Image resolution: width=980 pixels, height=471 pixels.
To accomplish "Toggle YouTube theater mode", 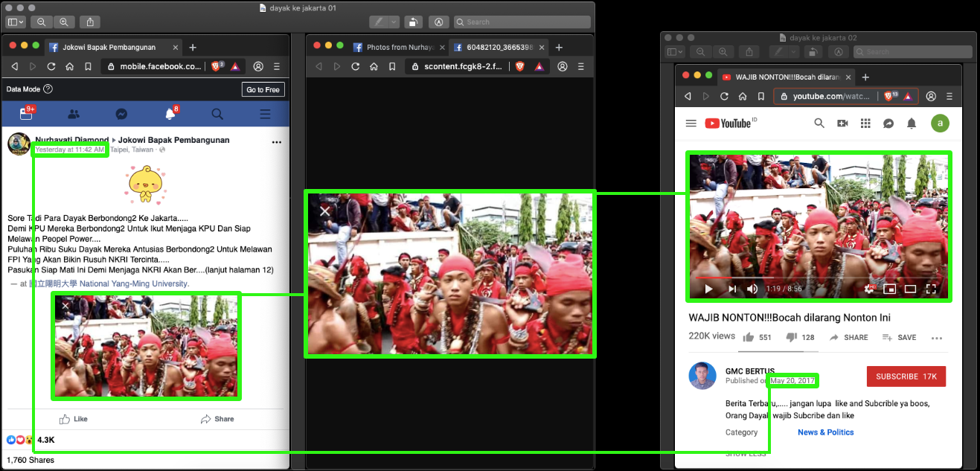I will (x=910, y=289).
